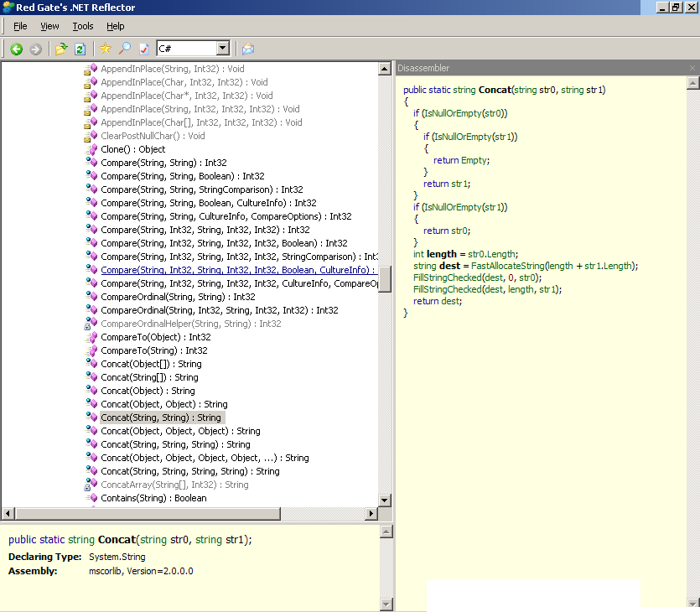Click mscorlib, Version=2.0.0.0 assembly text
This screenshot has width=700, height=612.
(x=141, y=572)
